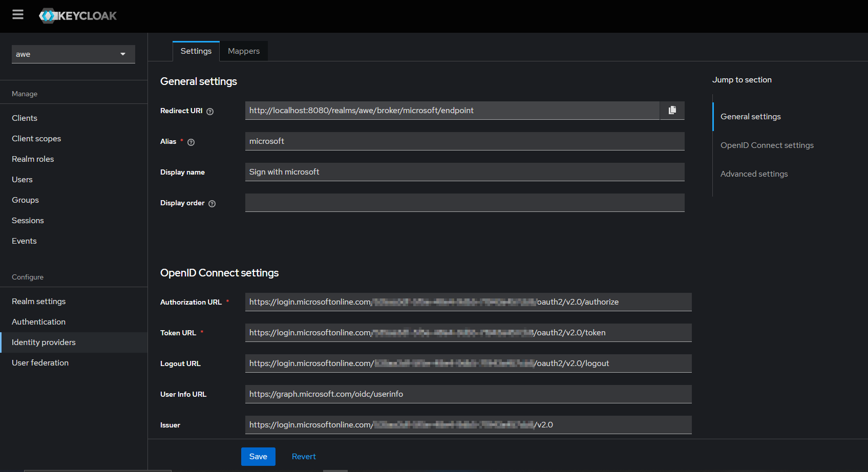The width and height of the screenshot is (868, 472).
Task: Click the empty Display order field
Action: coord(465,203)
